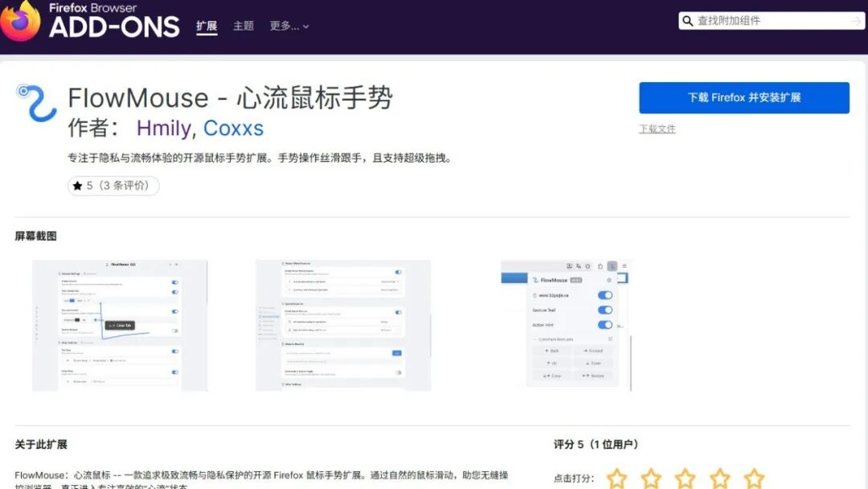Rate the extension three stars
Screen dimensions: 868x489
(686, 479)
